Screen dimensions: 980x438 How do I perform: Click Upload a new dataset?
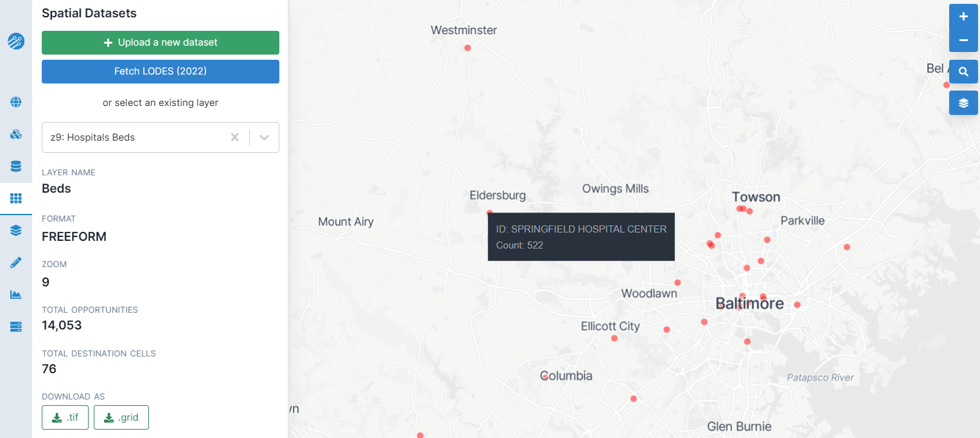coord(161,42)
